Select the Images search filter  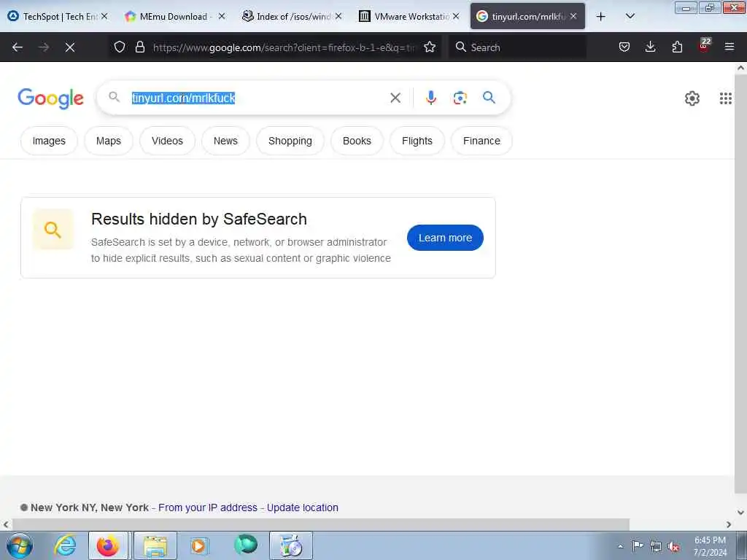[49, 141]
